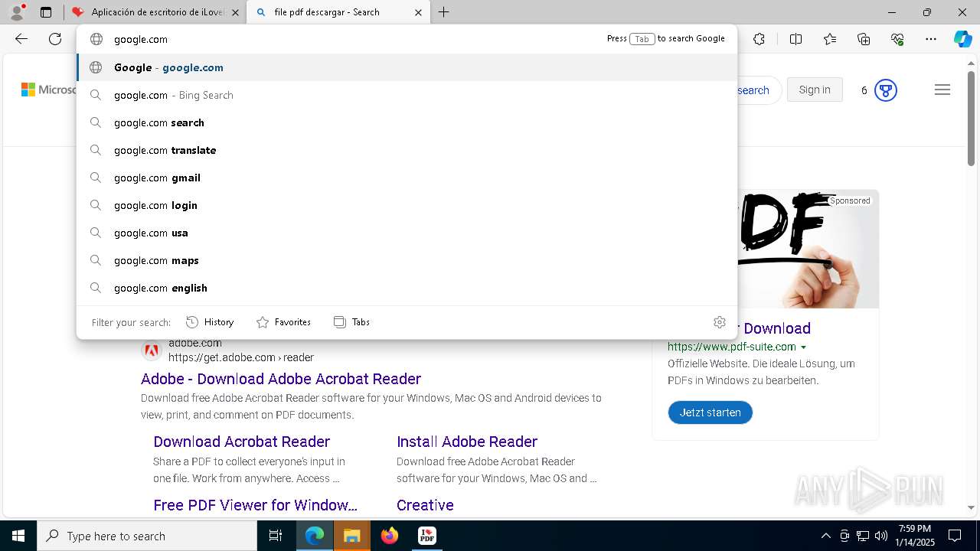The height and width of the screenshot is (551, 980).
Task: Click the scrollbar down arrow
Action: click(971, 507)
